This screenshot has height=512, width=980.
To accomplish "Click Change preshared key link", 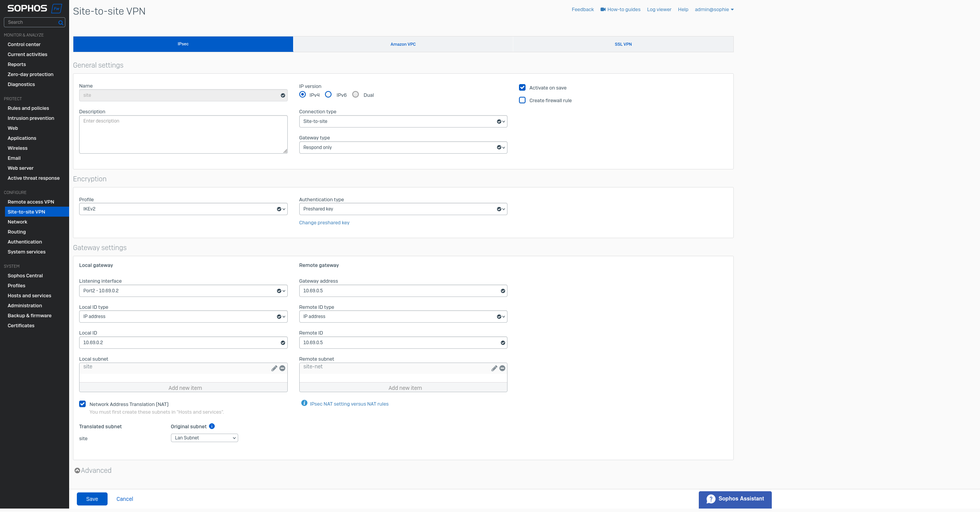I will click(x=324, y=223).
